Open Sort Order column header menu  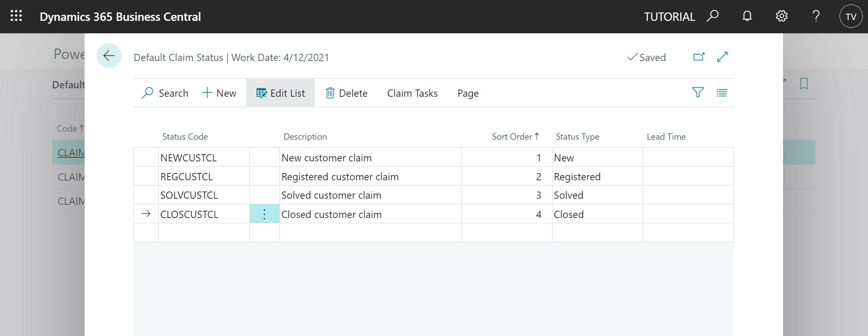(515, 136)
